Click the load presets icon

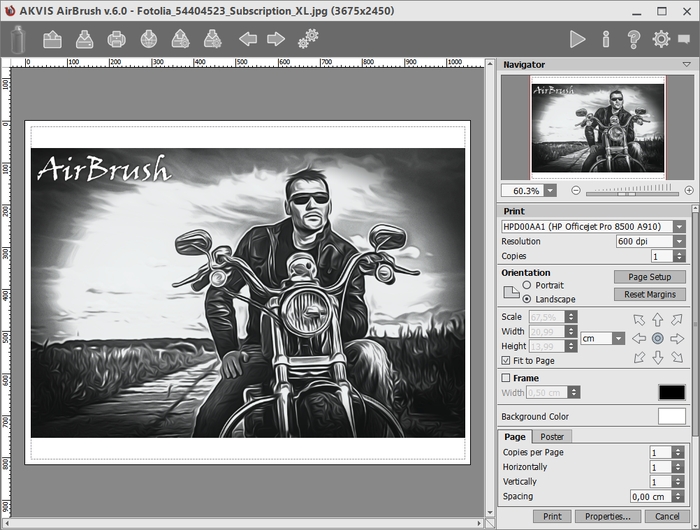[180, 39]
